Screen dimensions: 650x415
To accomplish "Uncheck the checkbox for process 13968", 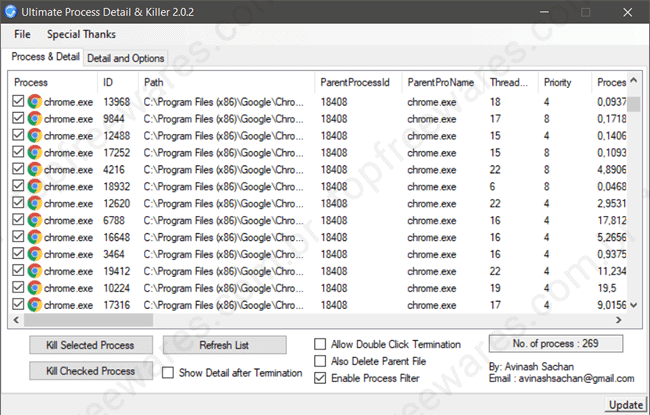I will point(18,101).
